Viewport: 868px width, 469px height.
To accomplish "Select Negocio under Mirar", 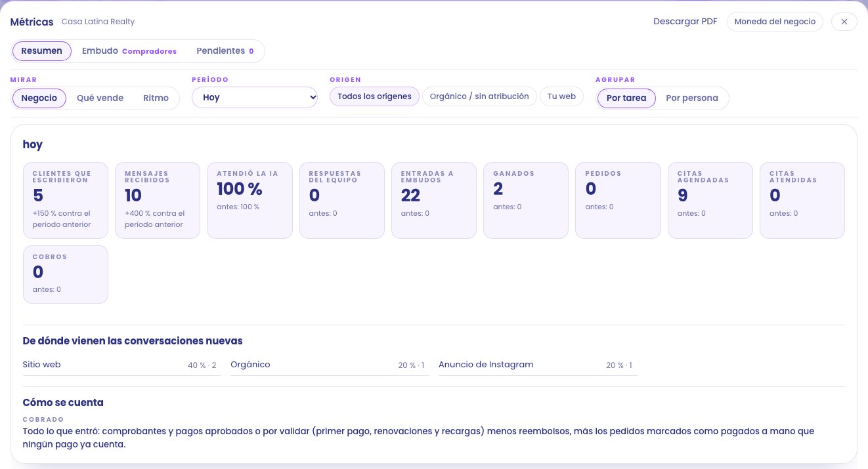I will 39,98.
